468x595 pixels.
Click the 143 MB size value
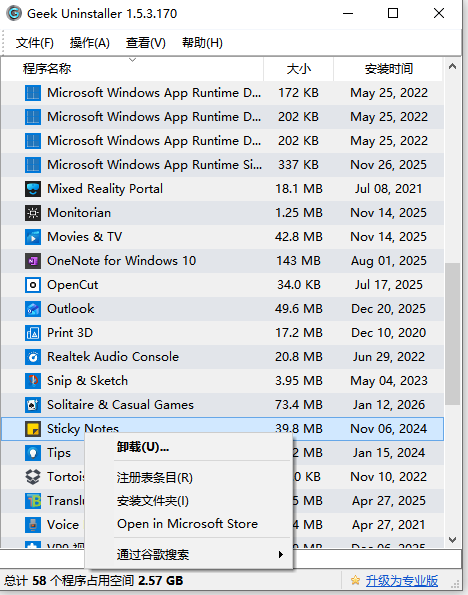pyautogui.click(x=299, y=261)
